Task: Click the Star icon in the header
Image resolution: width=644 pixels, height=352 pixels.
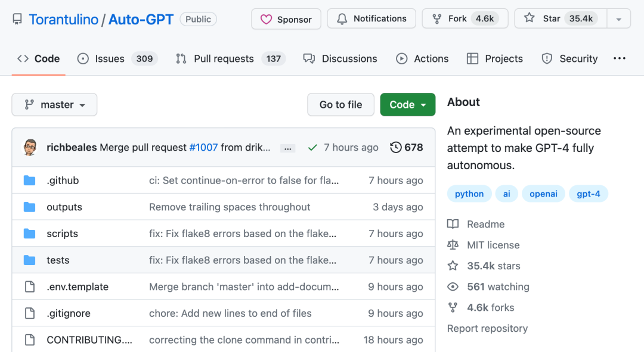Action: coord(530,18)
